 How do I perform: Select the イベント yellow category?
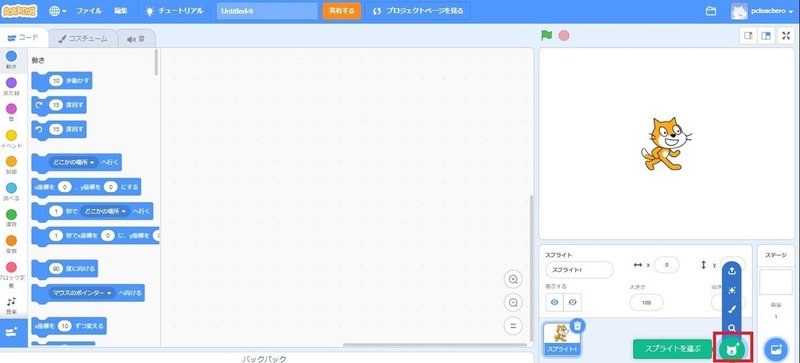click(x=11, y=135)
